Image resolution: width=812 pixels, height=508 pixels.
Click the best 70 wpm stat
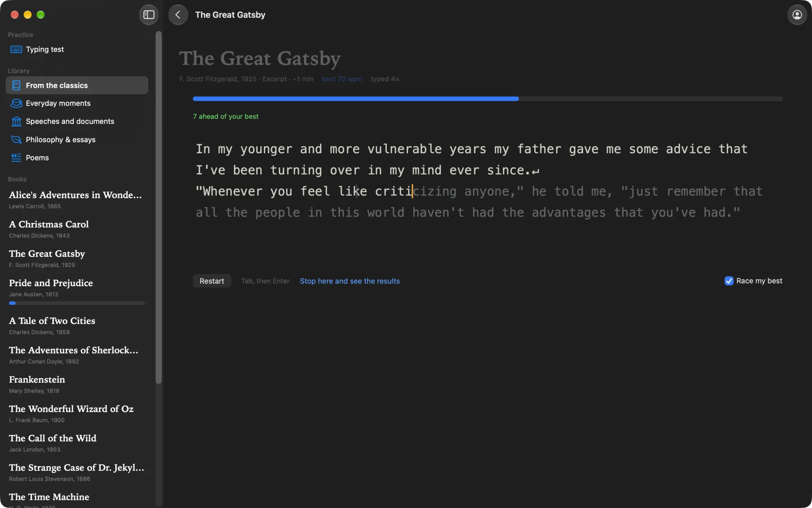tap(342, 79)
